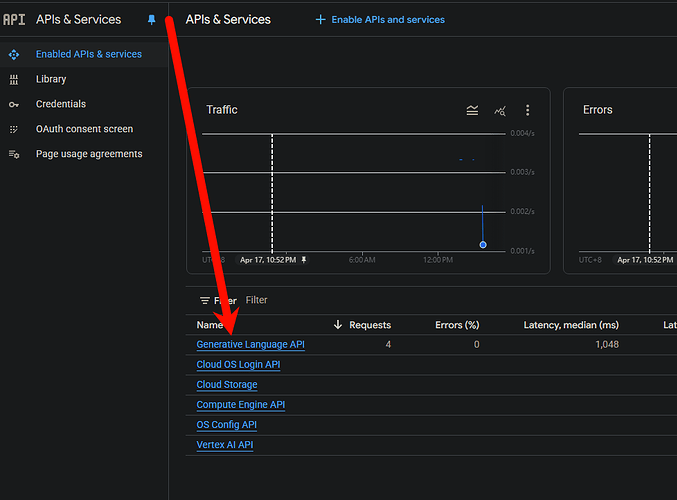
Task: Click the Errors chart title
Action: (598, 110)
